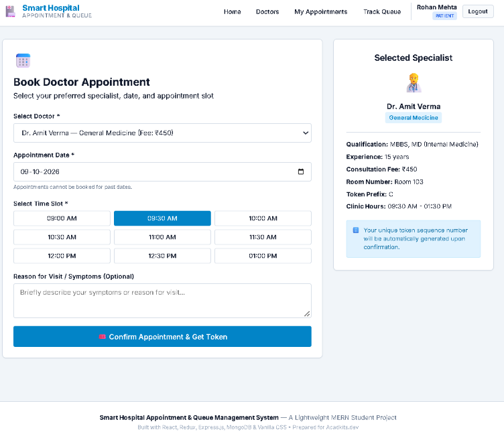Select the 10:00 AM time slot
This screenshot has height=434, width=504.
(x=263, y=218)
